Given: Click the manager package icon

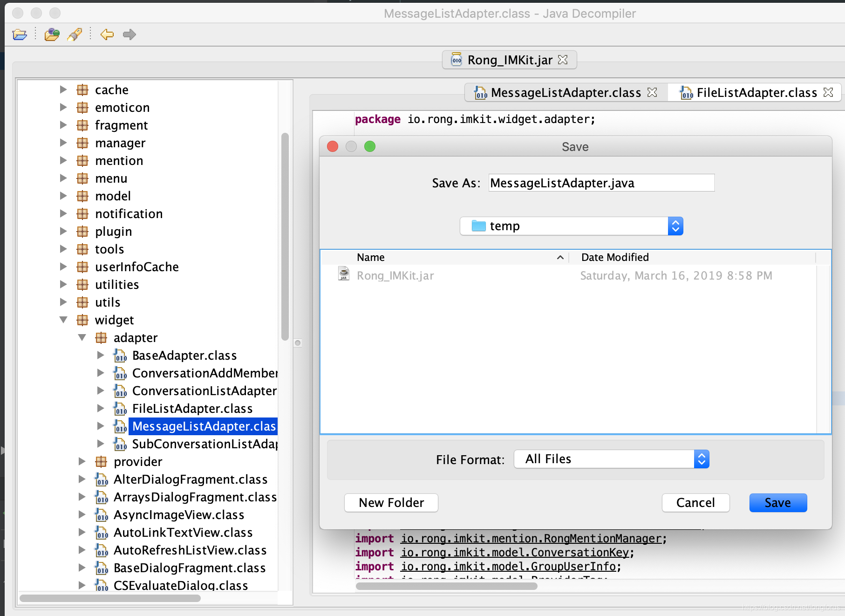Looking at the screenshot, I should click(x=82, y=143).
